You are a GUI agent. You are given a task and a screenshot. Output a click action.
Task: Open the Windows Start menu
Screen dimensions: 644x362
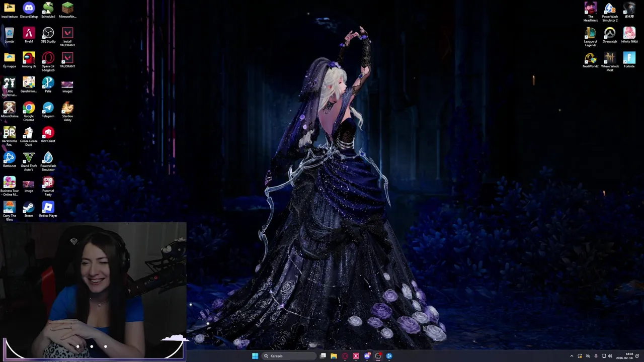click(x=255, y=356)
